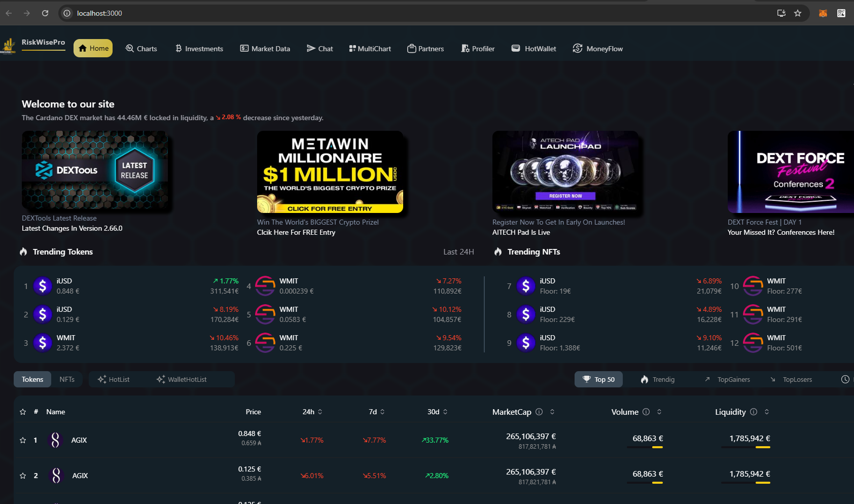Open the Metawin Millionaire banner image
Viewport: 854px width, 504px height.
click(x=330, y=172)
